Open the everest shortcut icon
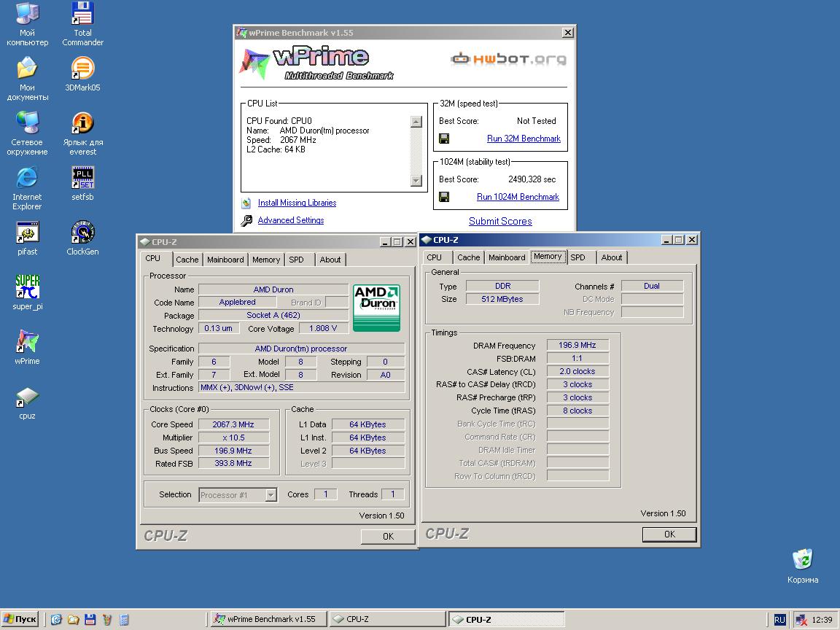The height and width of the screenshot is (630, 840). tap(82, 133)
